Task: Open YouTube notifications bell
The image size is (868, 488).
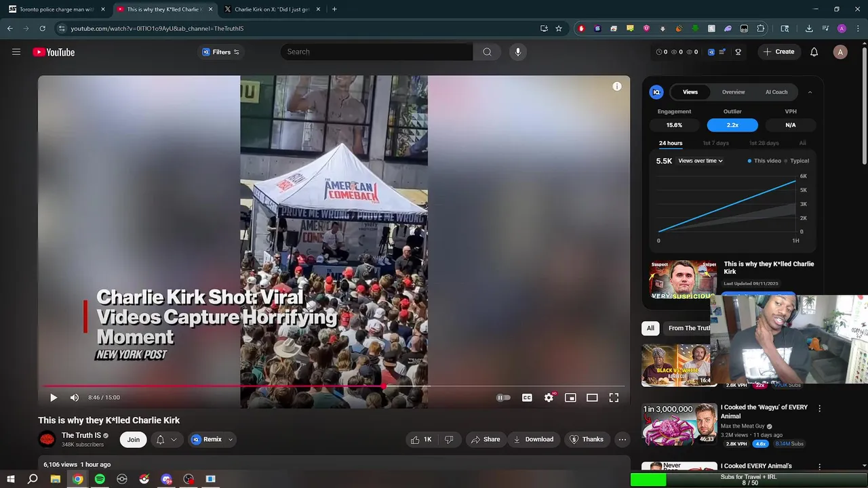Action: [814, 52]
